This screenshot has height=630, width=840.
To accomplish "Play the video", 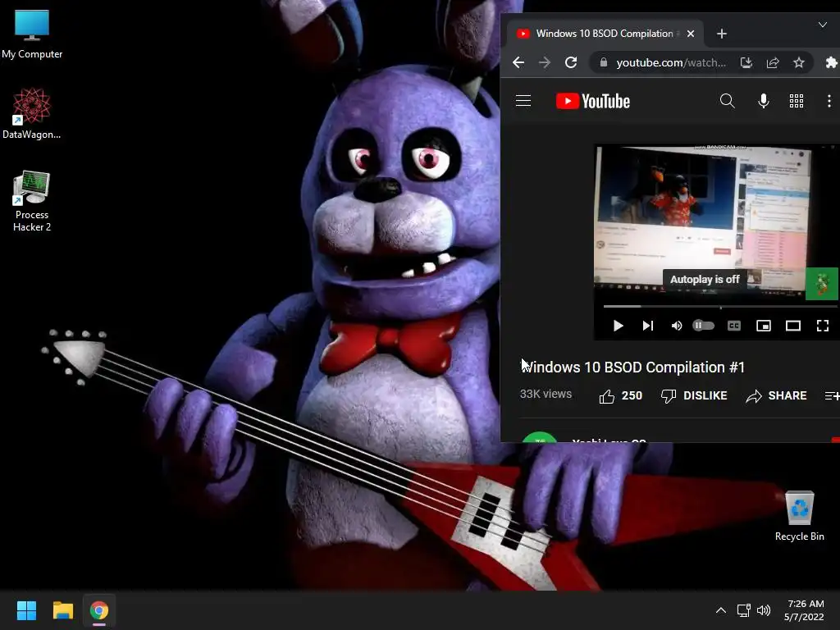I will [618, 326].
